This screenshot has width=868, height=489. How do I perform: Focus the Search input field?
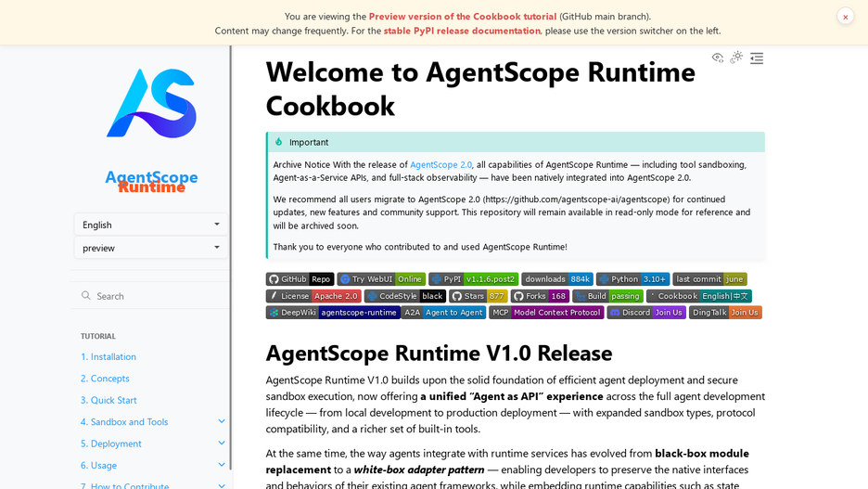[151, 296]
